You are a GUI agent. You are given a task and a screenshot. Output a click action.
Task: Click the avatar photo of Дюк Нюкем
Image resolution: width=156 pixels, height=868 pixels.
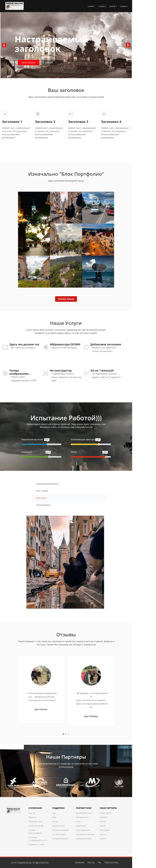tap(41, 675)
